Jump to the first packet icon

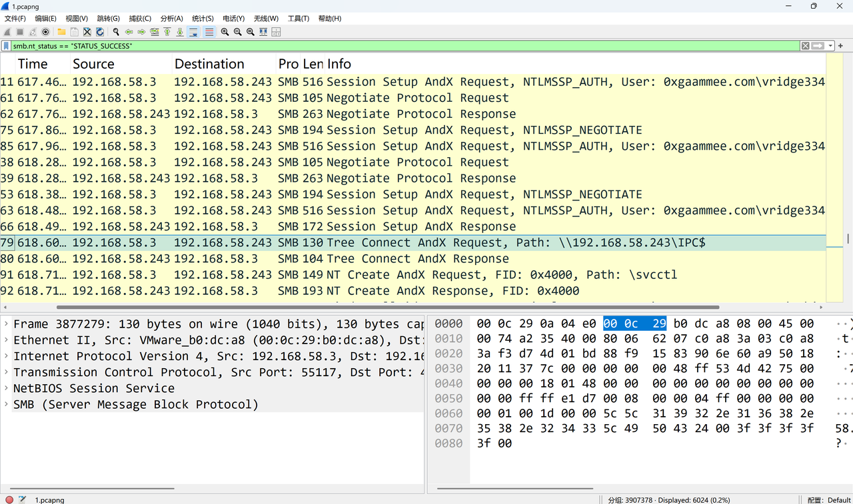(167, 32)
